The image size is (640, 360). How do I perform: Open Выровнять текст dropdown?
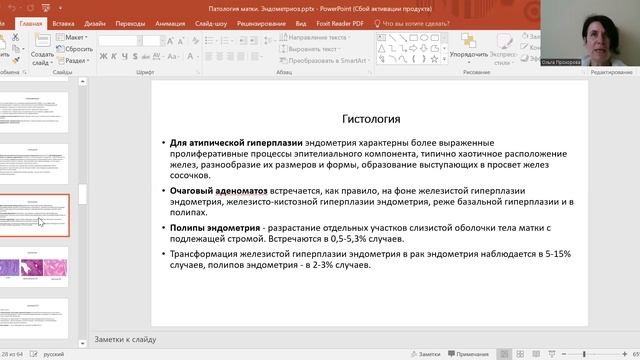[x=310, y=49]
